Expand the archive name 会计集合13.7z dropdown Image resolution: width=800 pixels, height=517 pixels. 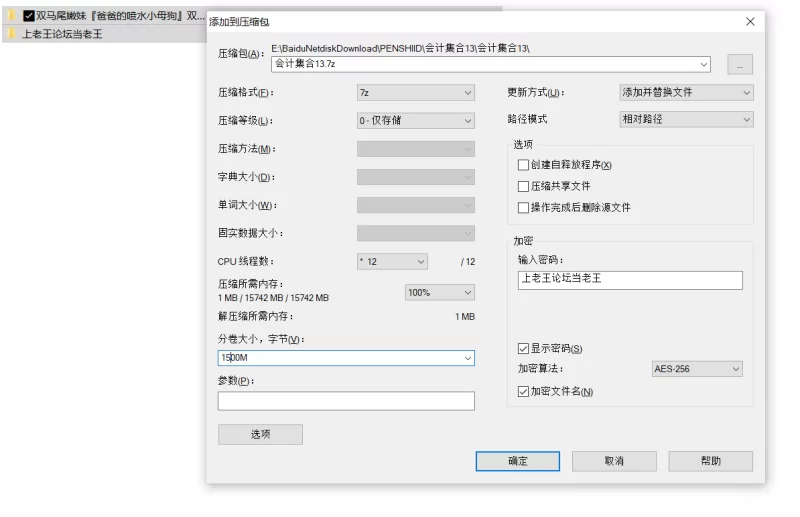click(x=704, y=64)
